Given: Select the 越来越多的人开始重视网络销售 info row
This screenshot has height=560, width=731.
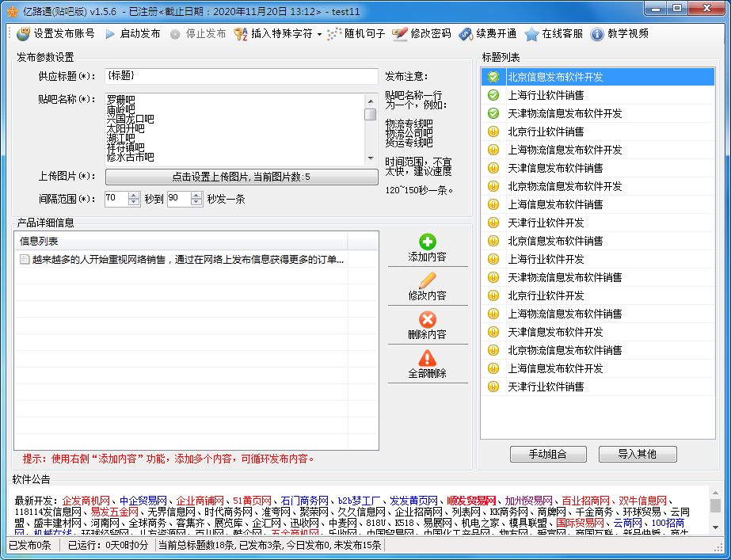Looking at the screenshot, I should 196,259.
